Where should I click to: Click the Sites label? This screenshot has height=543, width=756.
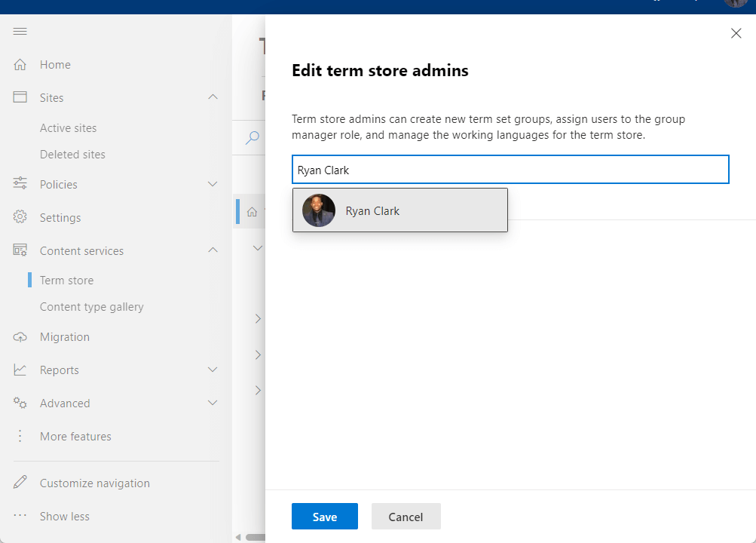pos(51,98)
